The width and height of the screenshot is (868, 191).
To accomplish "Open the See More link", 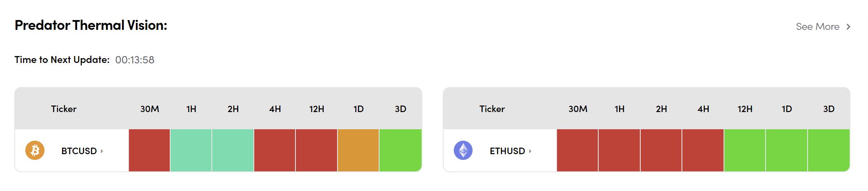I will tap(817, 27).
